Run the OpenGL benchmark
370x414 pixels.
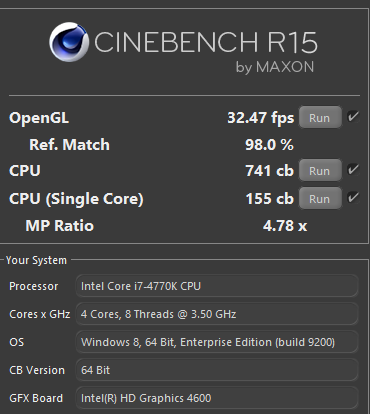coord(320,117)
